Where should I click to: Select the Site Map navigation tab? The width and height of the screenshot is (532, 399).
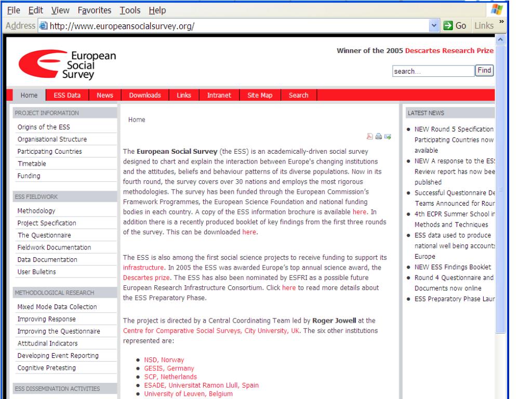(x=260, y=96)
